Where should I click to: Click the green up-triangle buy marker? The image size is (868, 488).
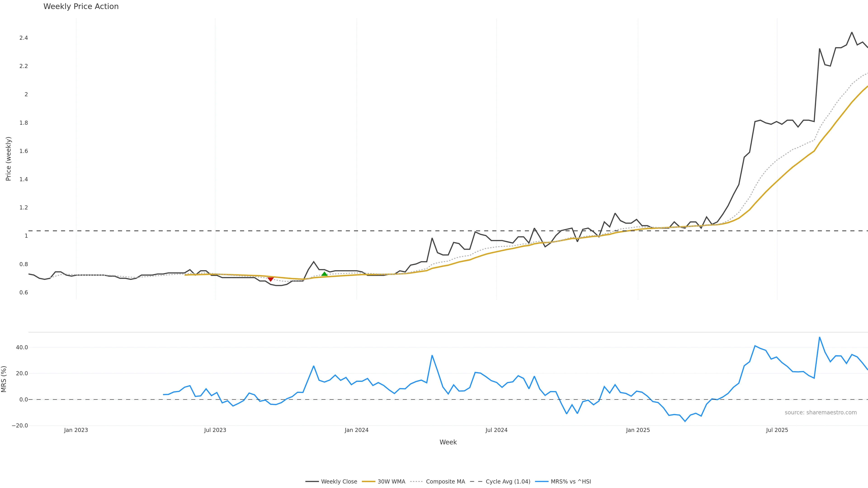[x=324, y=274]
